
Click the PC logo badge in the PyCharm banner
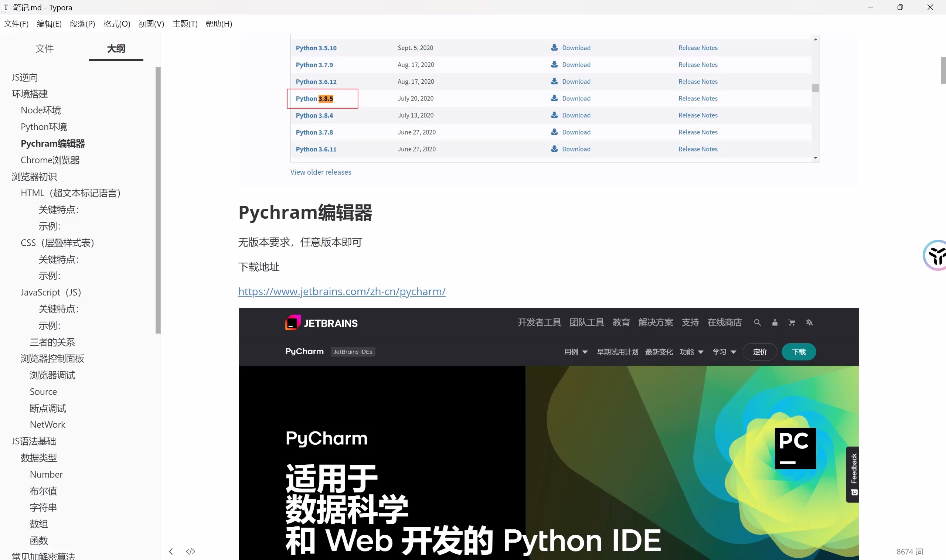(795, 448)
